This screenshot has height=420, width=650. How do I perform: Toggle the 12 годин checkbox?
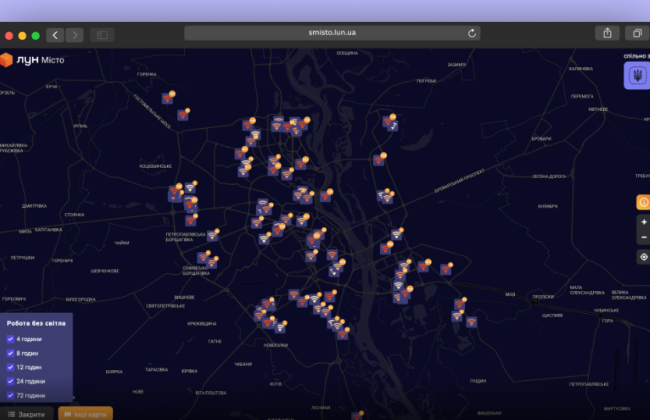click(11, 367)
